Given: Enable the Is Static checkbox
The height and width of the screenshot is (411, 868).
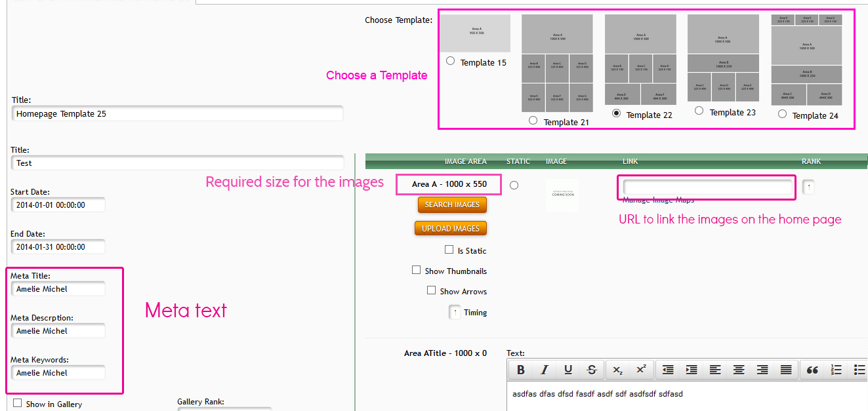Looking at the screenshot, I should coord(449,250).
